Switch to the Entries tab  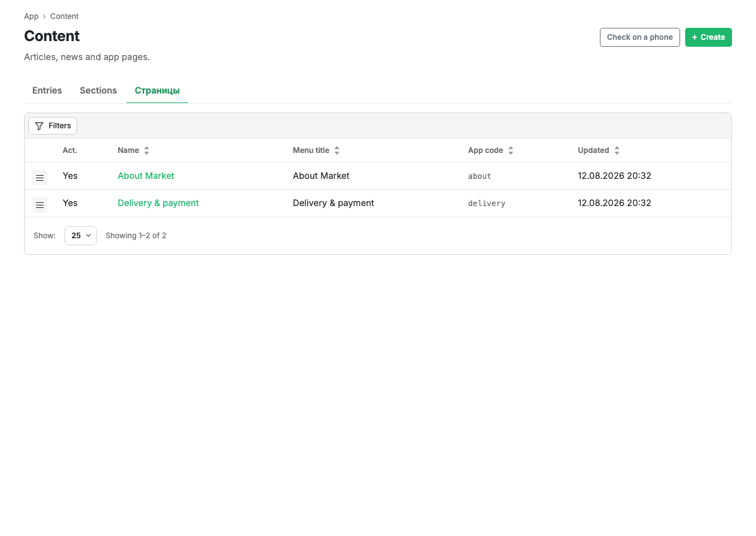click(47, 90)
